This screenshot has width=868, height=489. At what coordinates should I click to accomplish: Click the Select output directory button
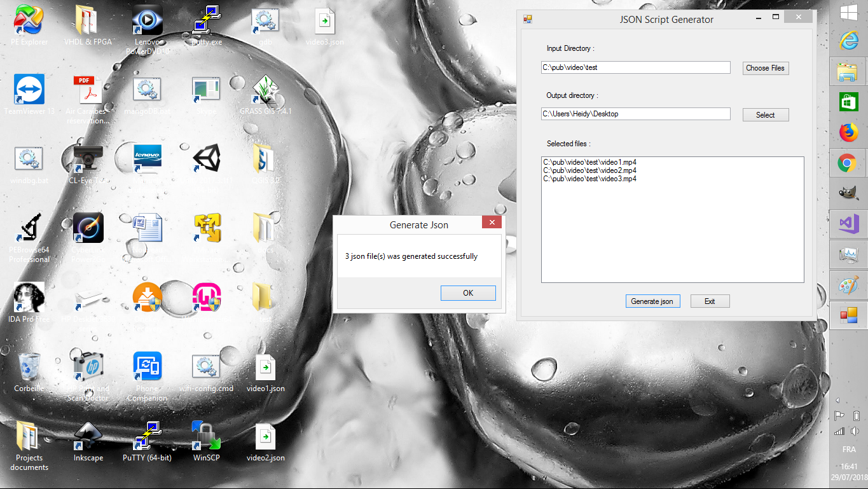[766, 115]
